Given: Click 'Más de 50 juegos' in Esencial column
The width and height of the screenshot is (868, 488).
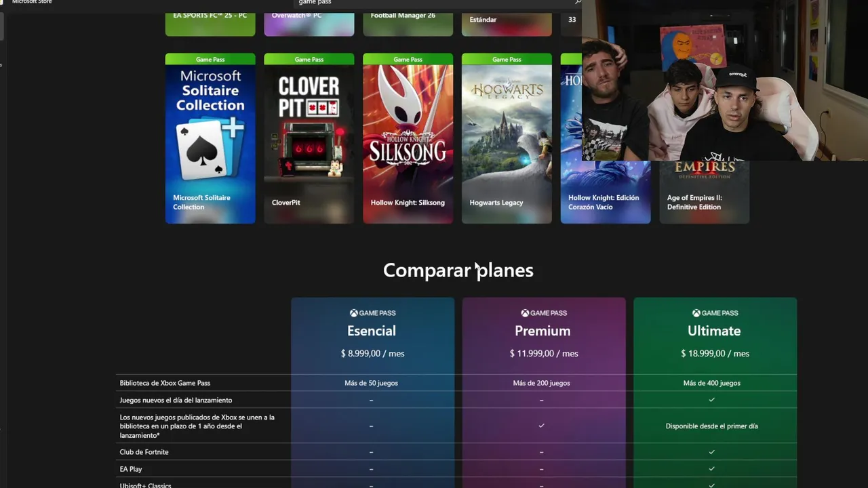Looking at the screenshot, I should [x=371, y=383].
